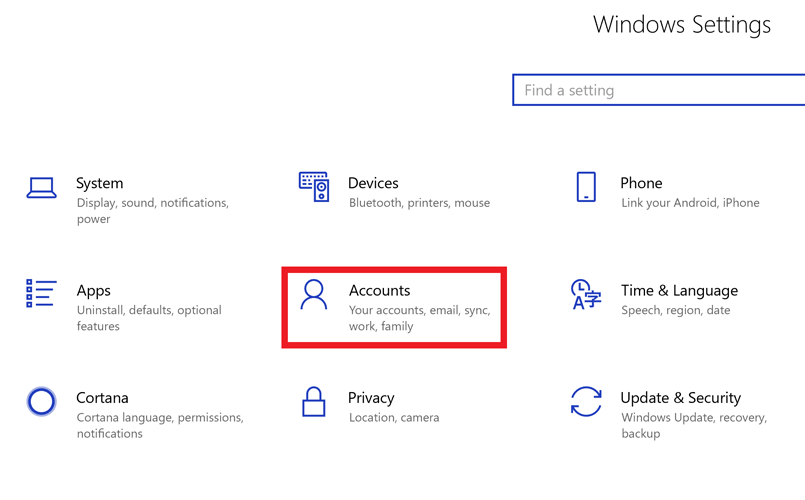Click the Apps list icon
805x500 pixels.
coord(41,293)
